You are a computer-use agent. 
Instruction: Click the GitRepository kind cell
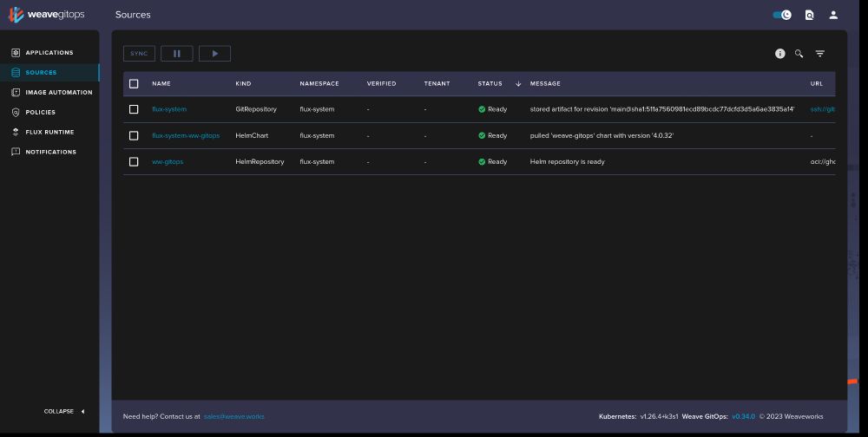(256, 109)
